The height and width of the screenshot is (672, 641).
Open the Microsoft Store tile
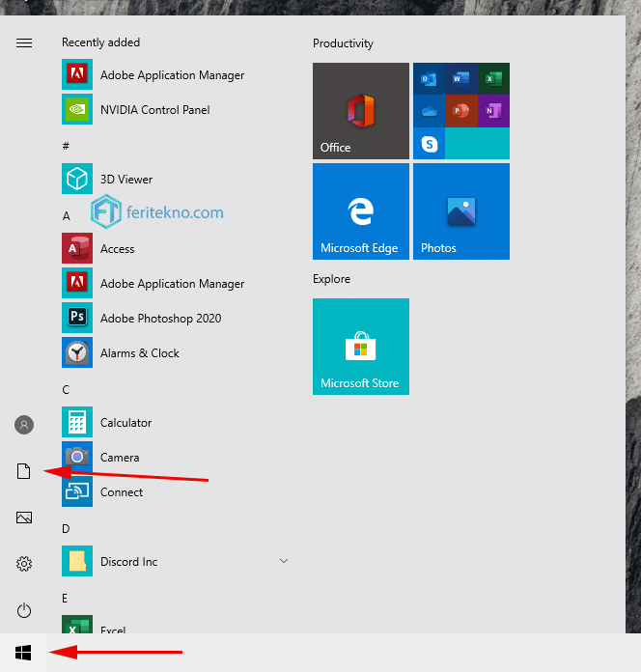tap(361, 347)
